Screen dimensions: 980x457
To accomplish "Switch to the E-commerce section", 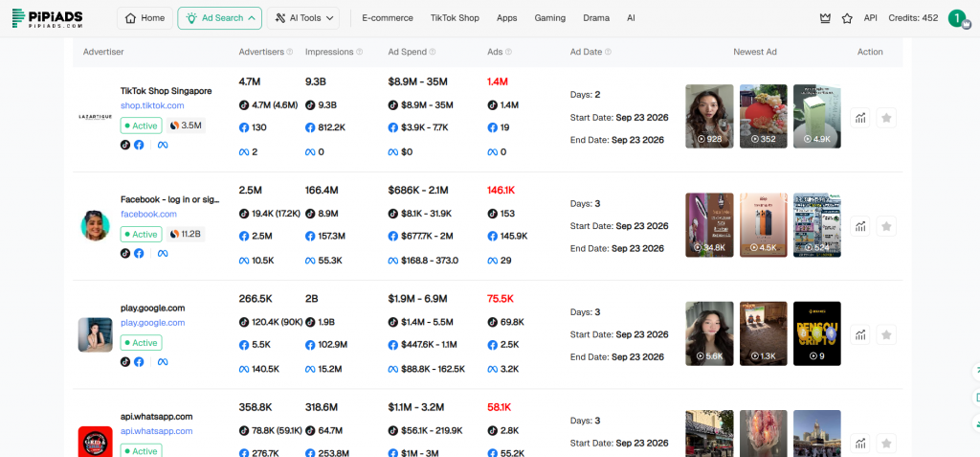I will pos(388,18).
